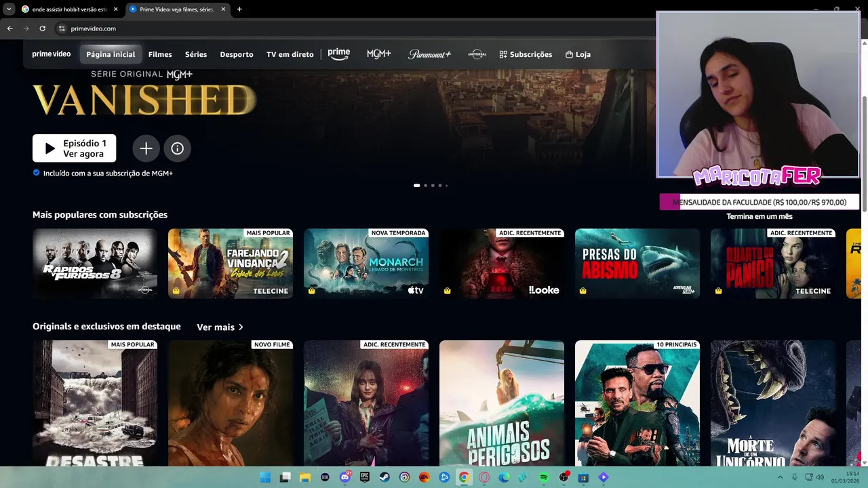Open Vanished details info icon
Viewport: 868px width, 488px height.
pos(177,148)
